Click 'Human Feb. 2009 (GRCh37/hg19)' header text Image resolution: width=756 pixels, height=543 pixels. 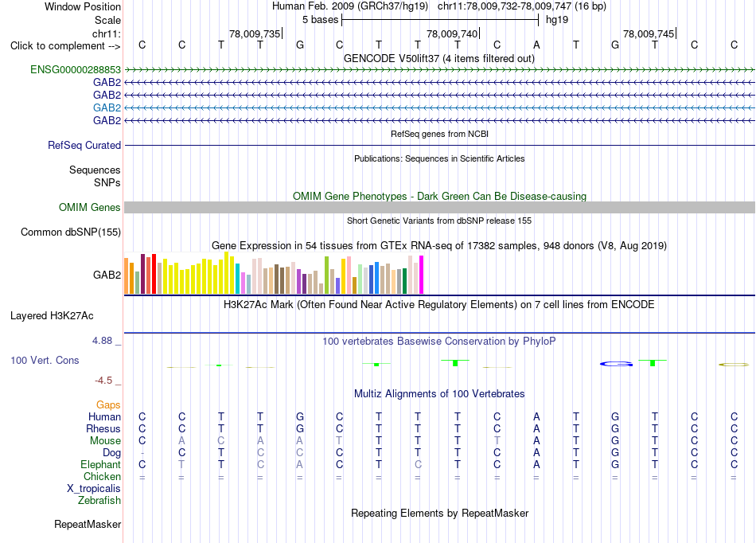coord(350,6)
